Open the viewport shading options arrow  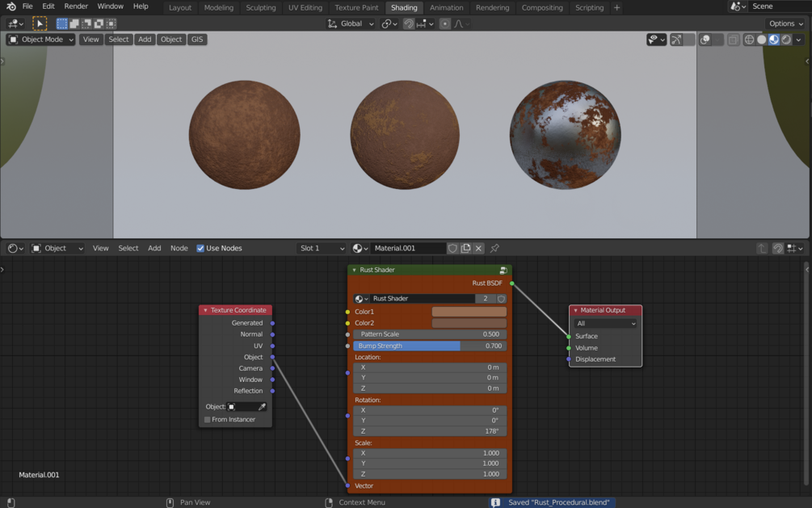798,40
